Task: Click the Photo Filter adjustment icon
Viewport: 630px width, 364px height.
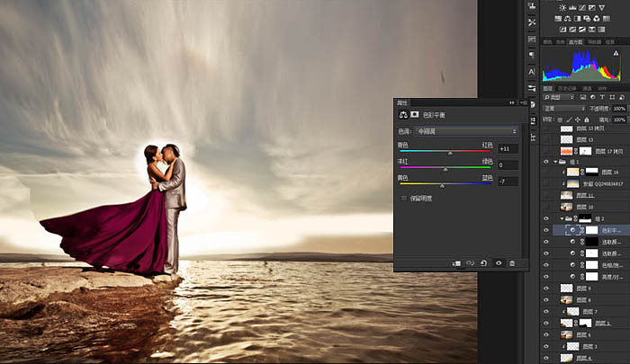Action: pyautogui.click(x=587, y=19)
